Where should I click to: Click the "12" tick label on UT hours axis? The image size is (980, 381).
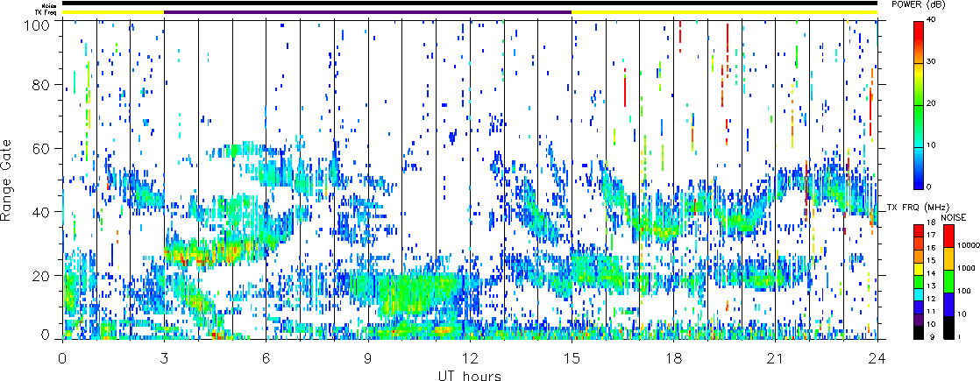[470, 357]
